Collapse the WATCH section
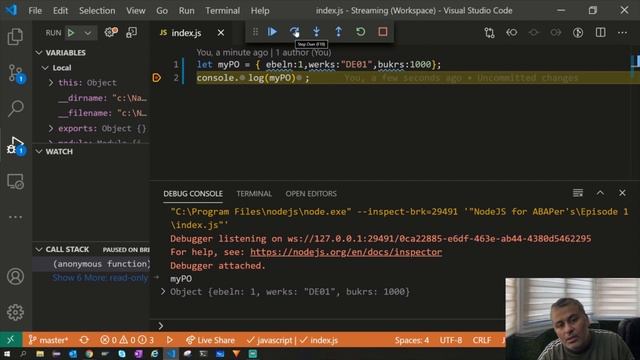The image size is (640, 360). coord(39,151)
